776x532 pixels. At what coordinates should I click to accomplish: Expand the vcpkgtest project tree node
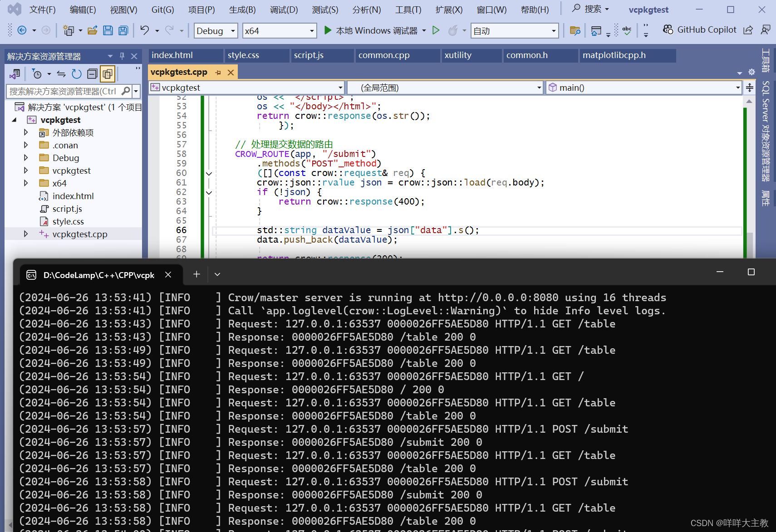coord(14,119)
